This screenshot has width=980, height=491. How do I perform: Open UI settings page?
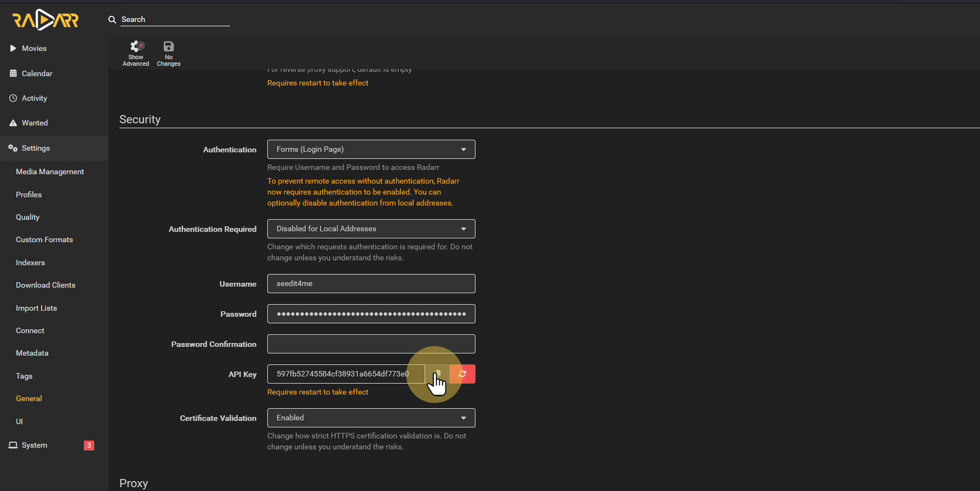(x=20, y=421)
